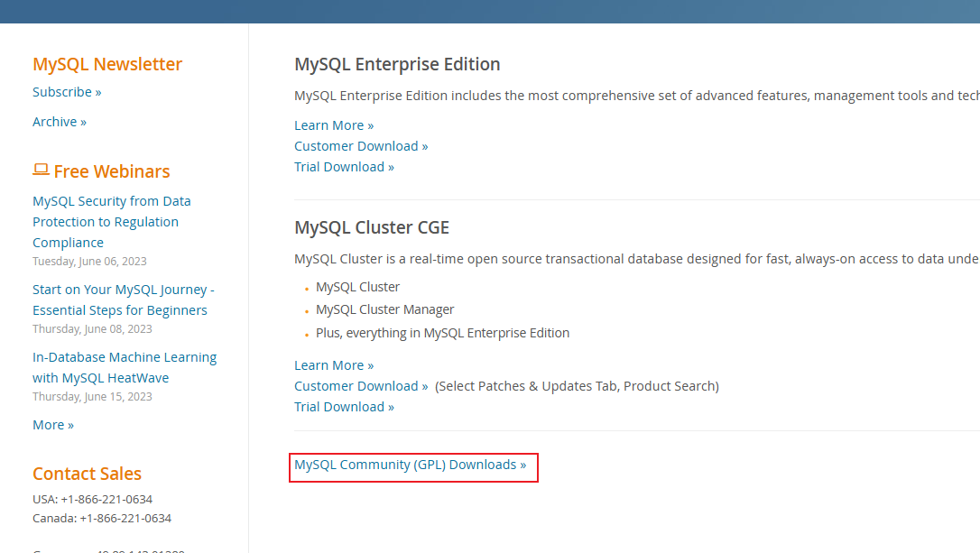Click the Contact Sales heading
This screenshot has width=980, height=553.
(87, 474)
